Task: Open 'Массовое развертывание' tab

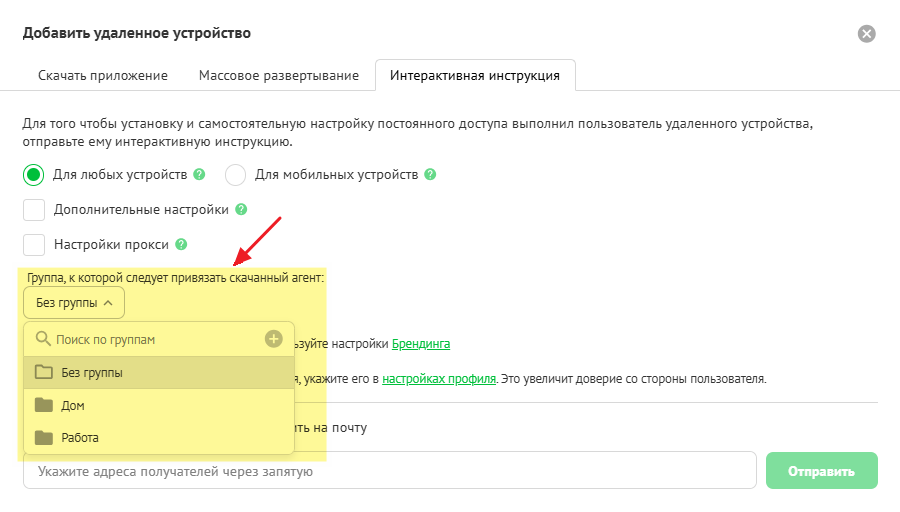Action: (278, 75)
